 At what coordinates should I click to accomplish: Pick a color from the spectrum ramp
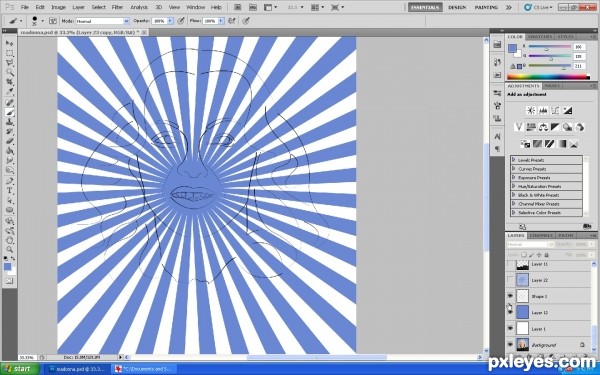click(x=548, y=77)
